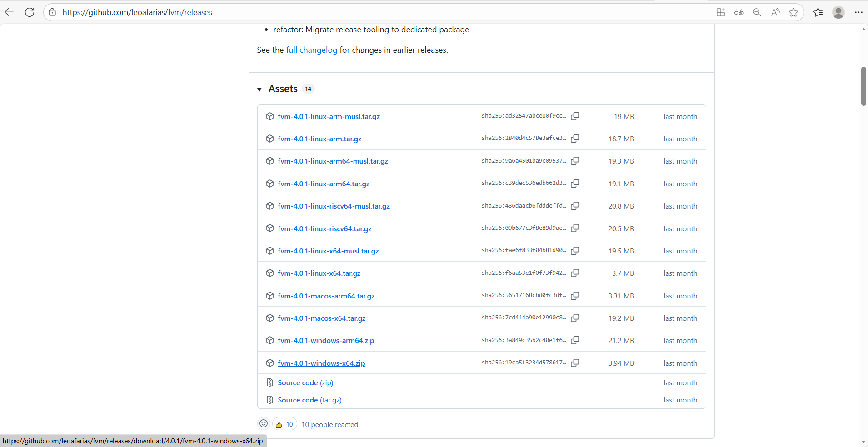Copy SHA256 for fvm-4.0.1-linux-arm64-musl.tar.gz
This screenshot has width=868, height=447.
(575, 161)
